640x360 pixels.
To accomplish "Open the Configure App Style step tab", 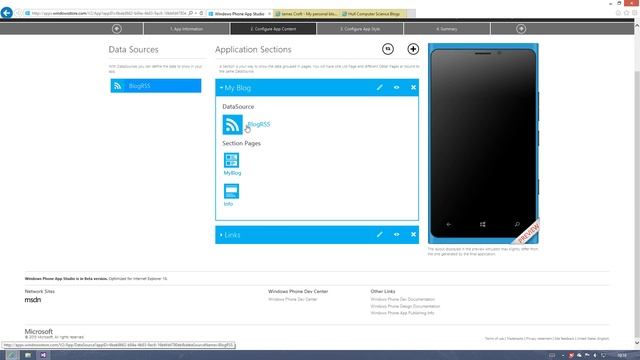I will point(360,29).
